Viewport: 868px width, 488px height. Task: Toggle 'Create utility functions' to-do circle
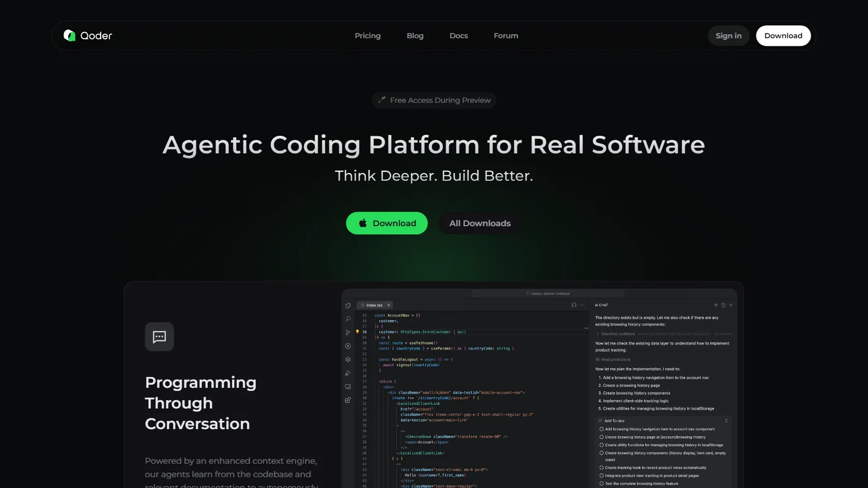pos(601,445)
